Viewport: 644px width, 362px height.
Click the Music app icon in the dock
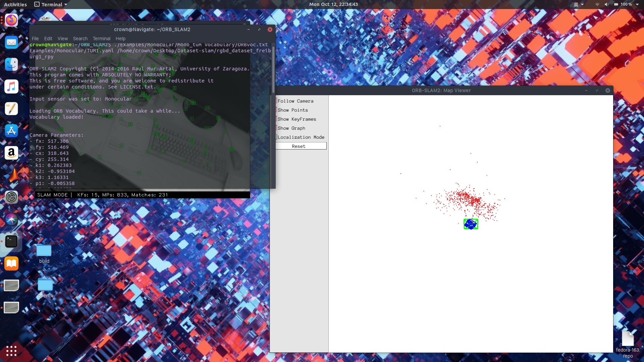click(11, 86)
